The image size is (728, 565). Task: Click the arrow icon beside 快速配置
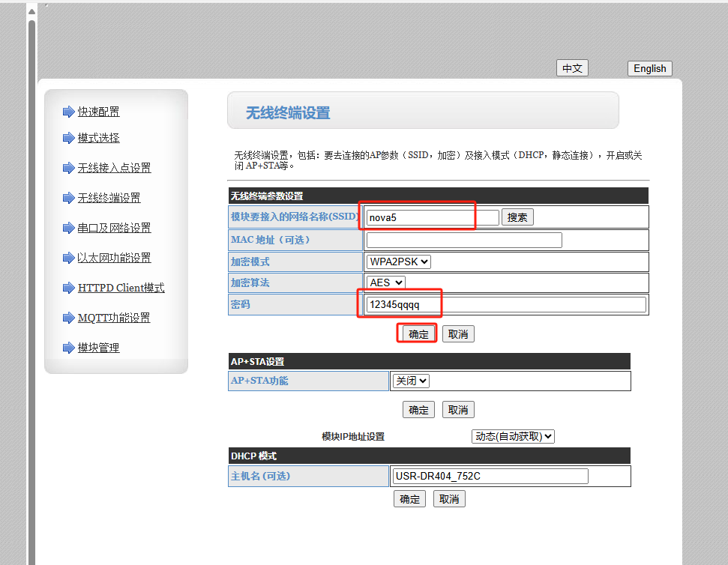(x=68, y=112)
